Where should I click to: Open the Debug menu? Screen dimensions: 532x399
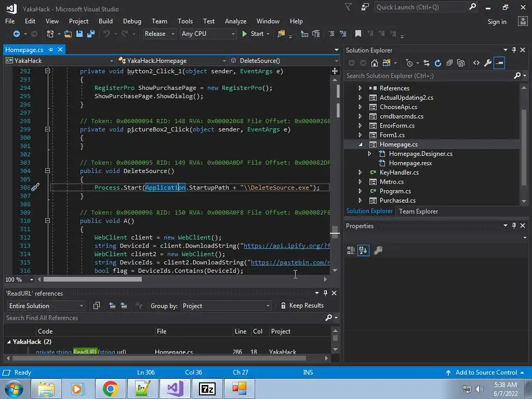pyautogui.click(x=132, y=21)
